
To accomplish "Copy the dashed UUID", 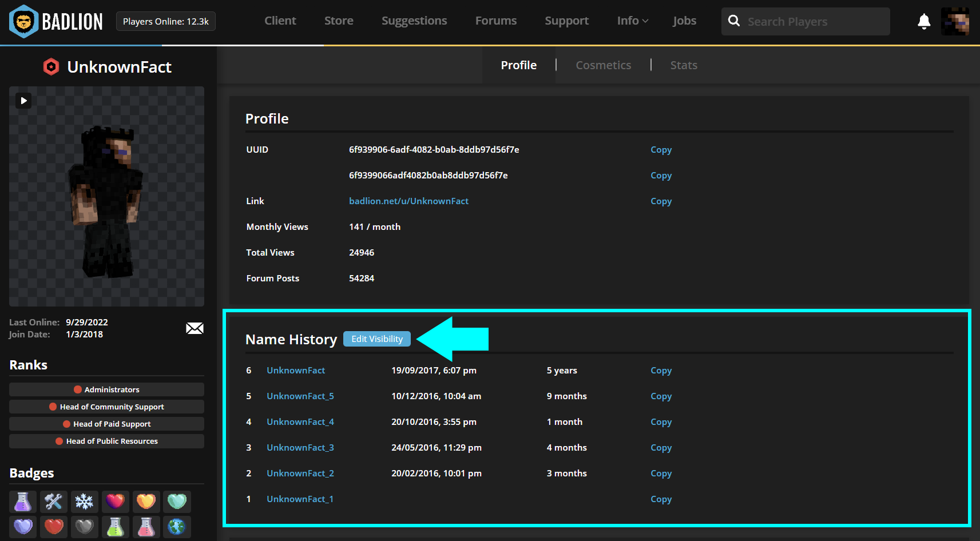I will tap(661, 150).
